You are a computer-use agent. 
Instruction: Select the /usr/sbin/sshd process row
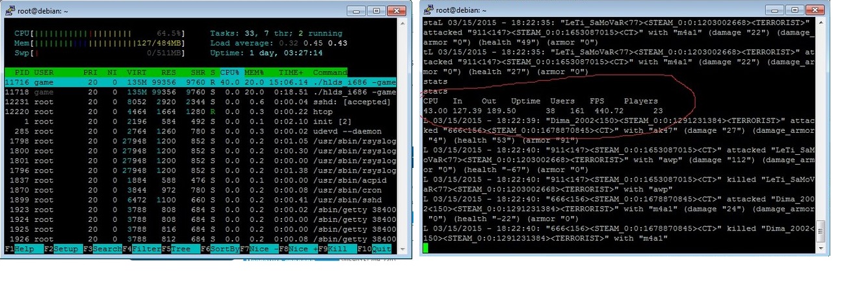click(200, 200)
